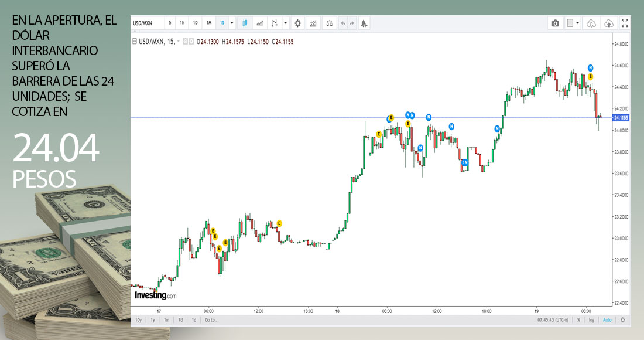Select the candlestick chart type icon

(x=245, y=23)
